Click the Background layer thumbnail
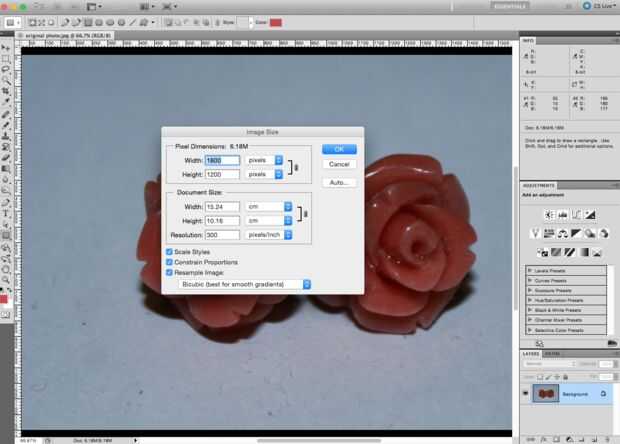The height and width of the screenshot is (444, 620). pyautogui.click(x=546, y=394)
